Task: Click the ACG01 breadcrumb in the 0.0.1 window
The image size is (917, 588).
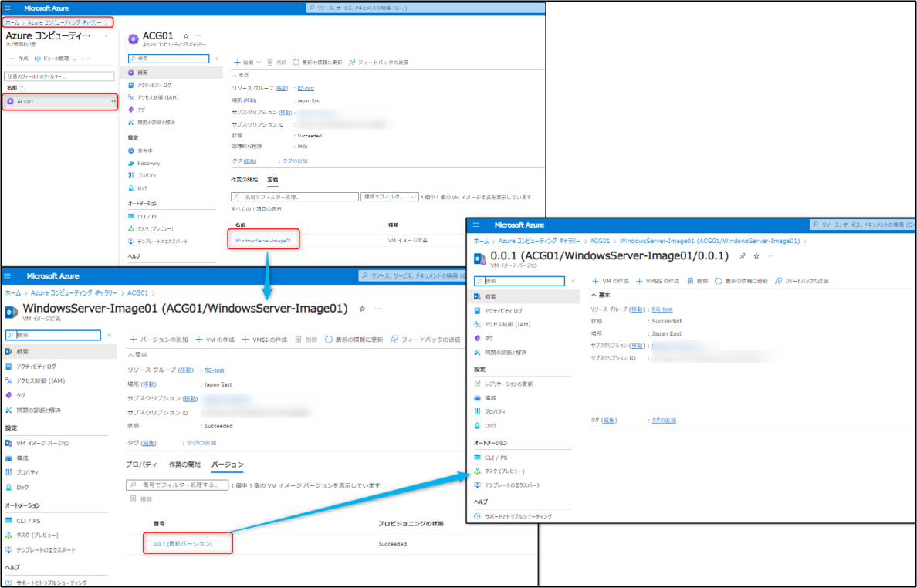Action: (600, 241)
